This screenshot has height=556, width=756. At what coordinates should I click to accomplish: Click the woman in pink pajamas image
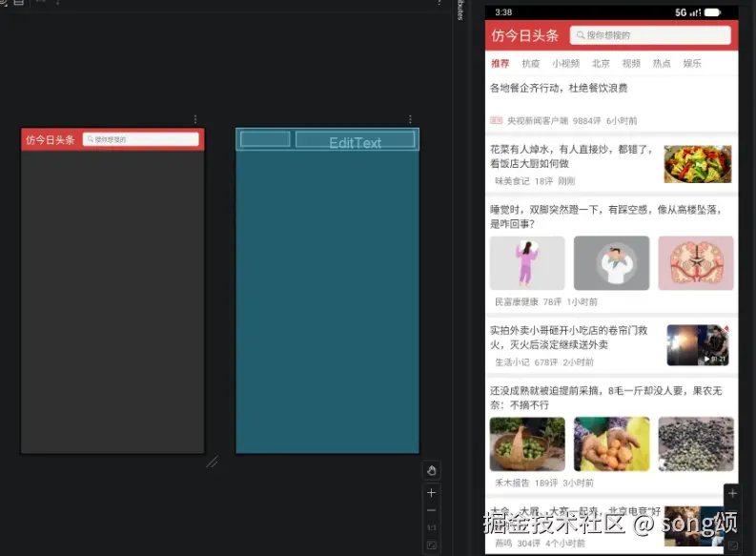(x=527, y=263)
